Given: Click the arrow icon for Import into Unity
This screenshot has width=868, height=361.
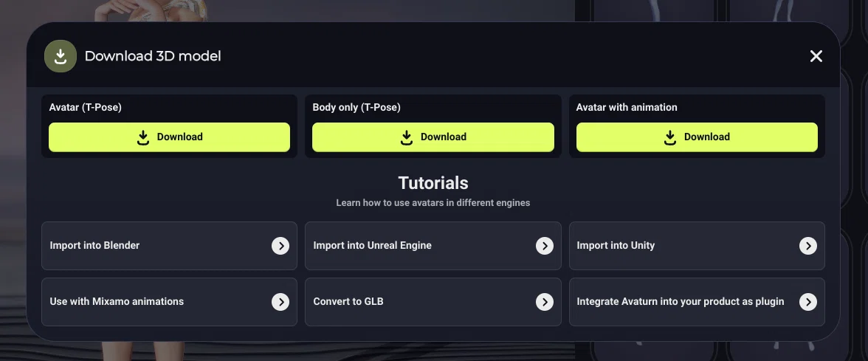Looking at the screenshot, I should coord(808,246).
